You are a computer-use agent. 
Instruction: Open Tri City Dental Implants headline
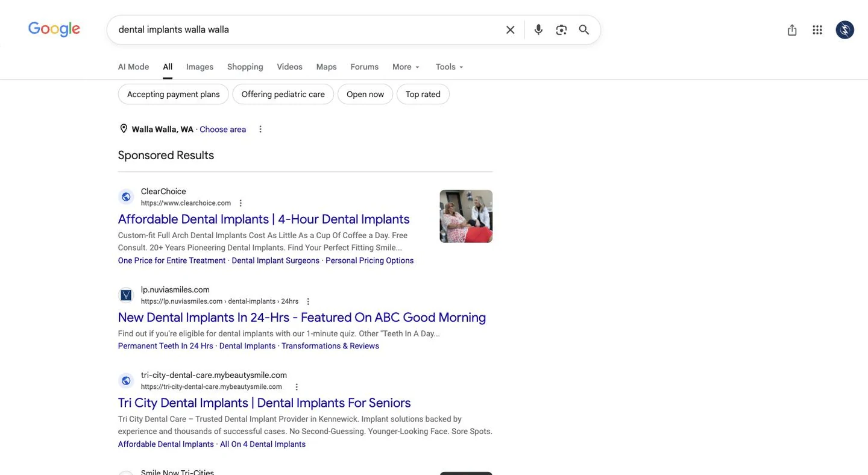pos(264,403)
